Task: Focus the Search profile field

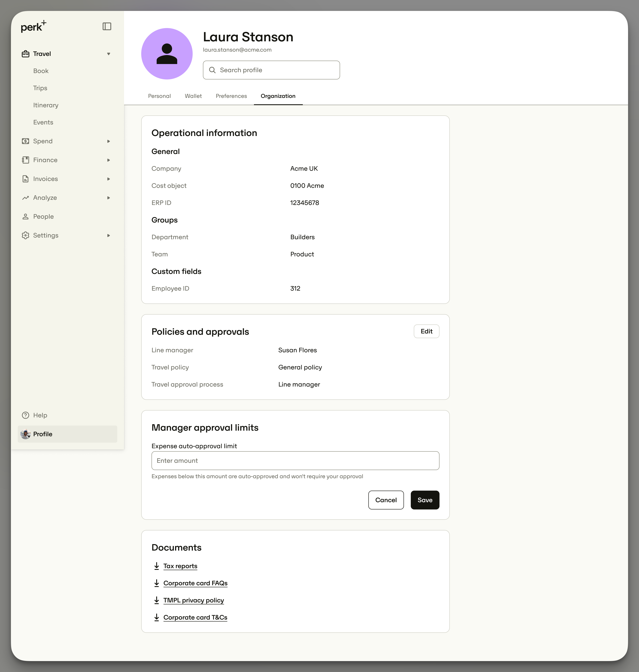Action: [x=271, y=70]
